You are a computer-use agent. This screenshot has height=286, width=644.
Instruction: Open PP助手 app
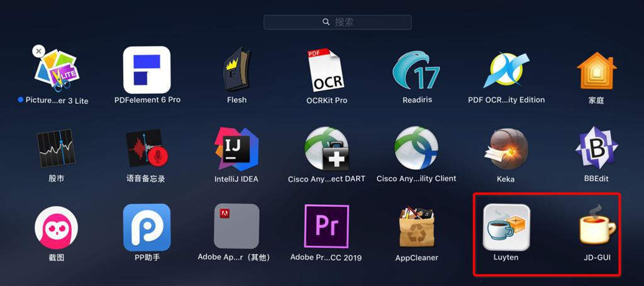[147, 228]
